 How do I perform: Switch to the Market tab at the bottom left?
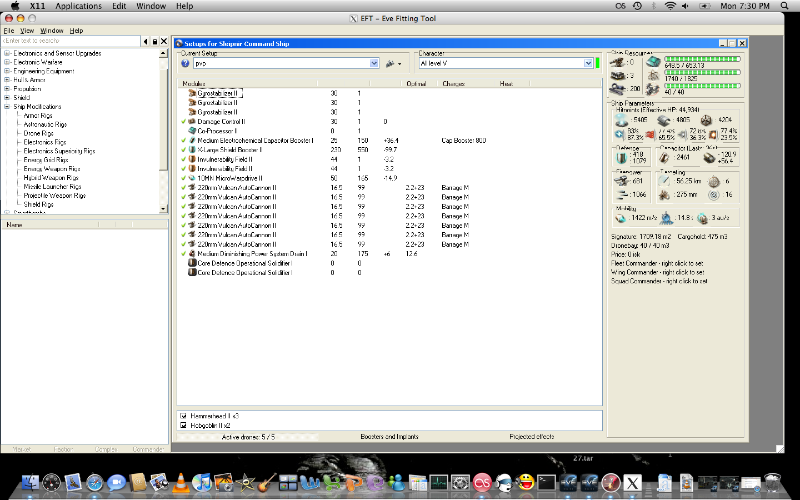click(21, 449)
